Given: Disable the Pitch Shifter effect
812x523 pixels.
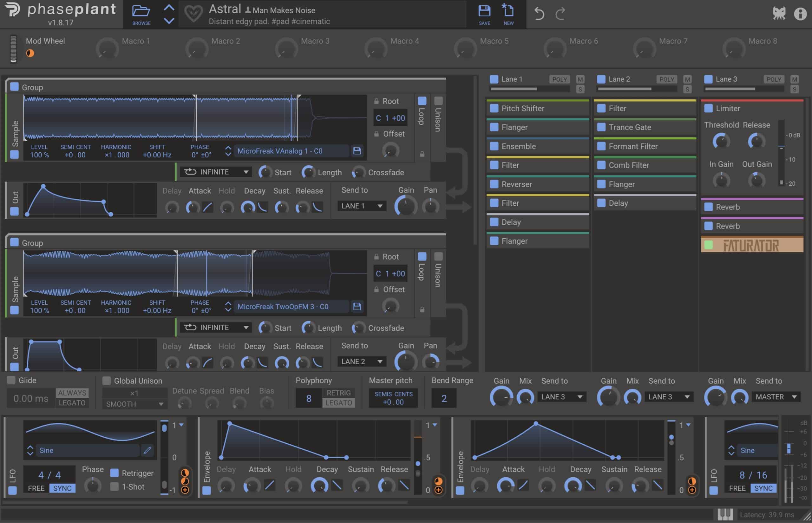Looking at the screenshot, I should coord(494,108).
